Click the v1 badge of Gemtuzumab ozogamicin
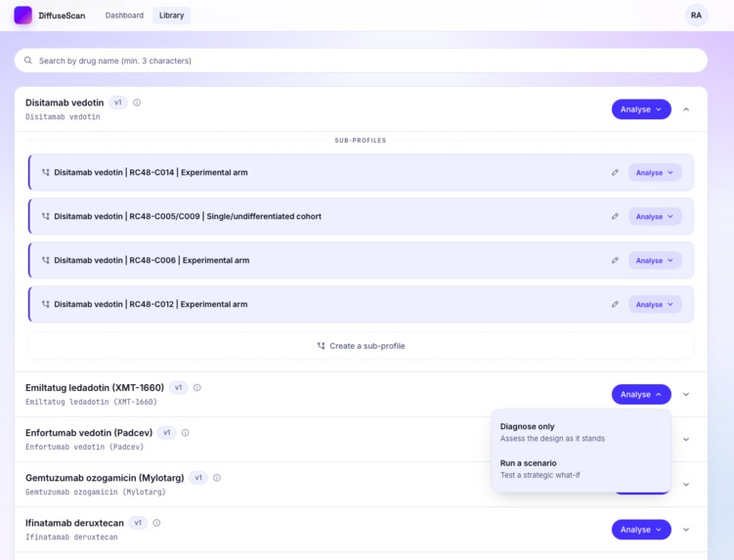The width and height of the screenshot is (734, 560). pos(198,478)
